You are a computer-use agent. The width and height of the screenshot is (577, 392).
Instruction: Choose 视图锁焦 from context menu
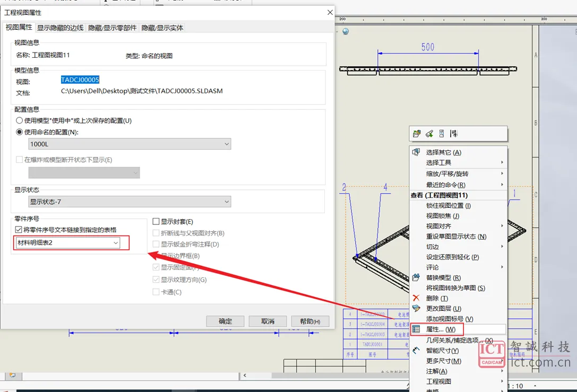coord(443,216)
